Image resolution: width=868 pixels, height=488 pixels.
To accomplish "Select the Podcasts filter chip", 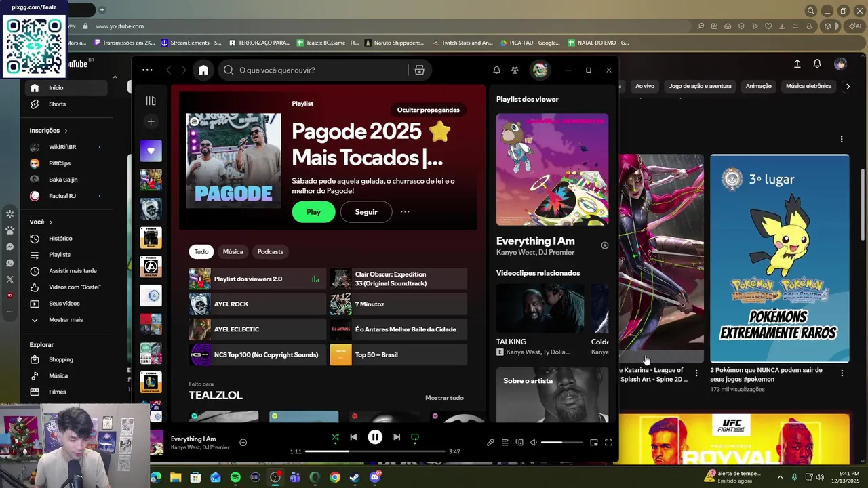I will (x=270, y=251).
